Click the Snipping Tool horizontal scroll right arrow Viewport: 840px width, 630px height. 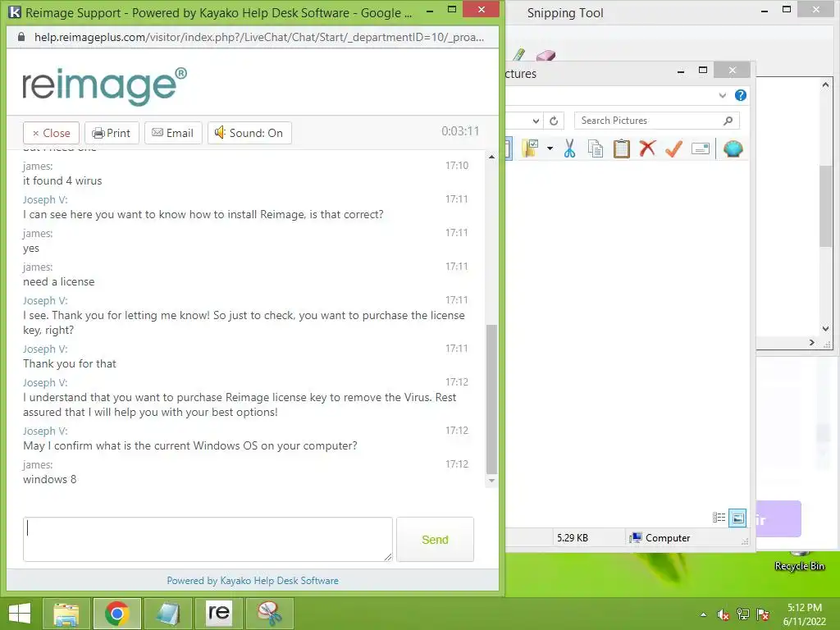[x=812, y=342]
